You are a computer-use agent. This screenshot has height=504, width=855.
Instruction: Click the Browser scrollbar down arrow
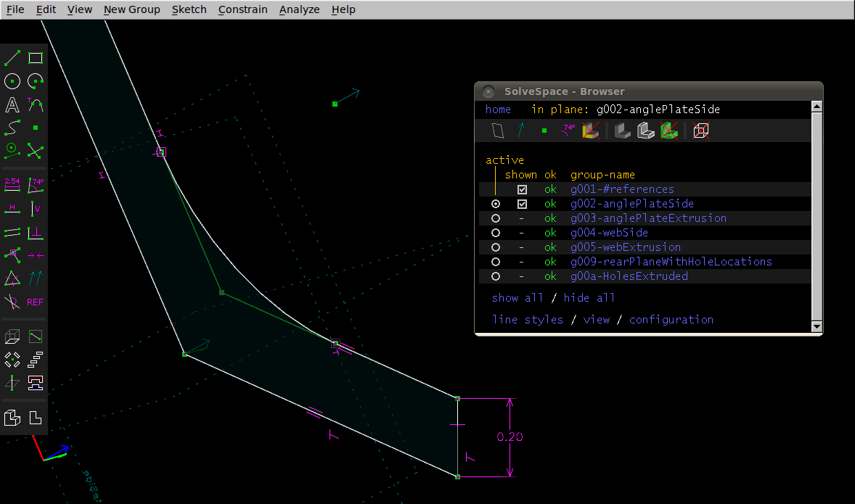[817, 327]
